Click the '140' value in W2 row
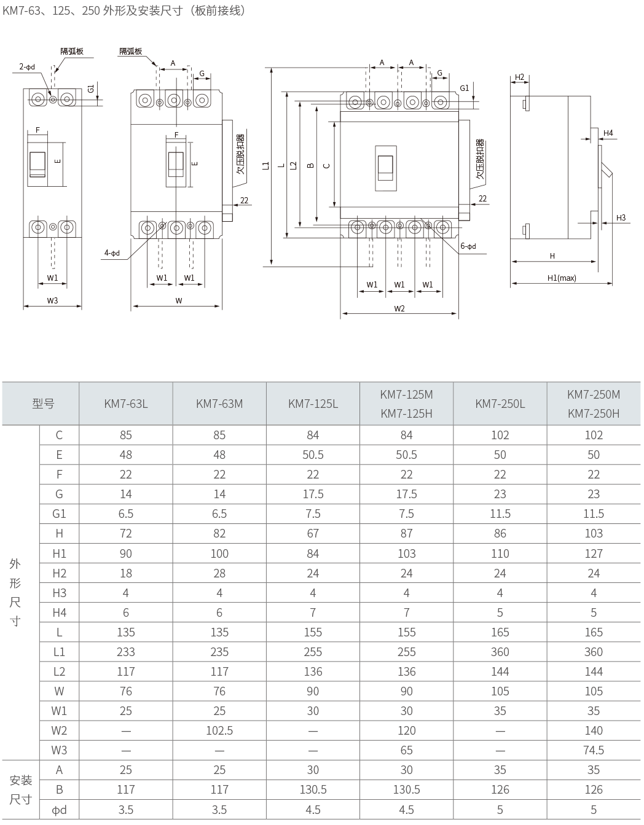644x825 pixels. coord(594,730)
